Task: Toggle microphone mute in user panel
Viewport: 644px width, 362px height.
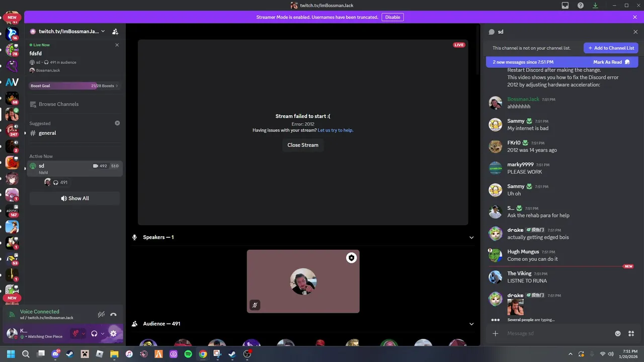Action: [75, 333]
